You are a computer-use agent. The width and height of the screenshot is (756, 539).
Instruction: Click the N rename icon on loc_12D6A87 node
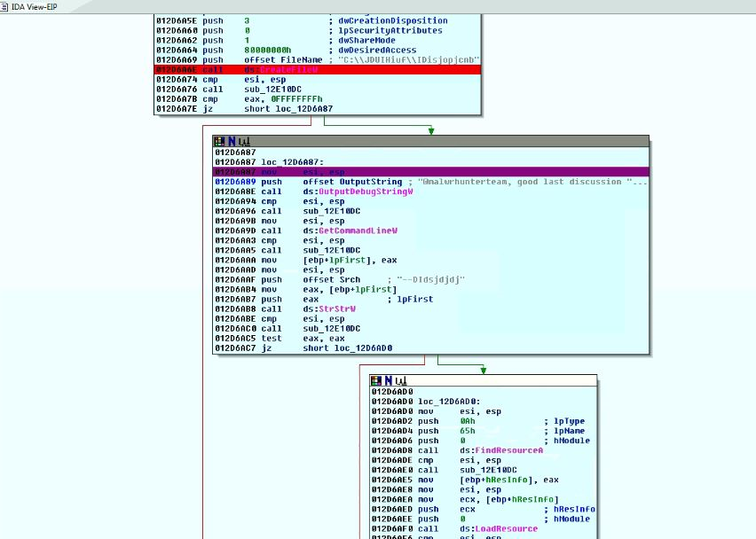[x=231, y=141]
